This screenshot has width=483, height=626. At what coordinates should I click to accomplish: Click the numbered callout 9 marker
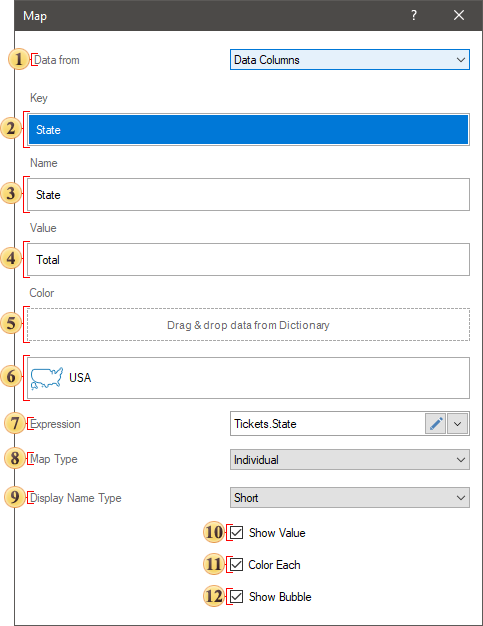point(15,497)
